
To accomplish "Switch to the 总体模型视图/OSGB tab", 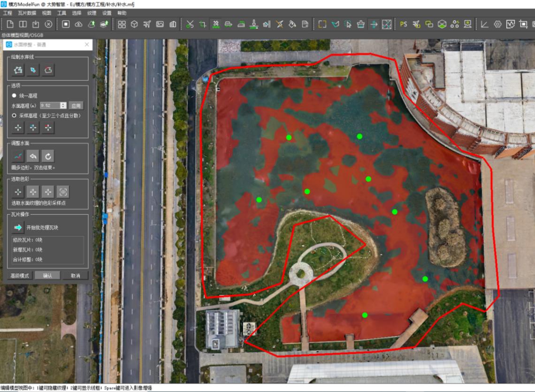I will point(23,35).
